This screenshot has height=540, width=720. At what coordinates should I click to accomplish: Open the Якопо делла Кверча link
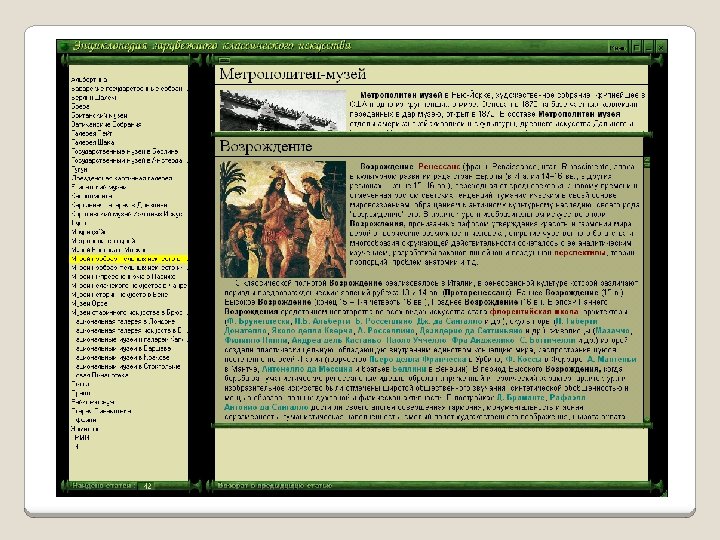(x=312, y=331)
